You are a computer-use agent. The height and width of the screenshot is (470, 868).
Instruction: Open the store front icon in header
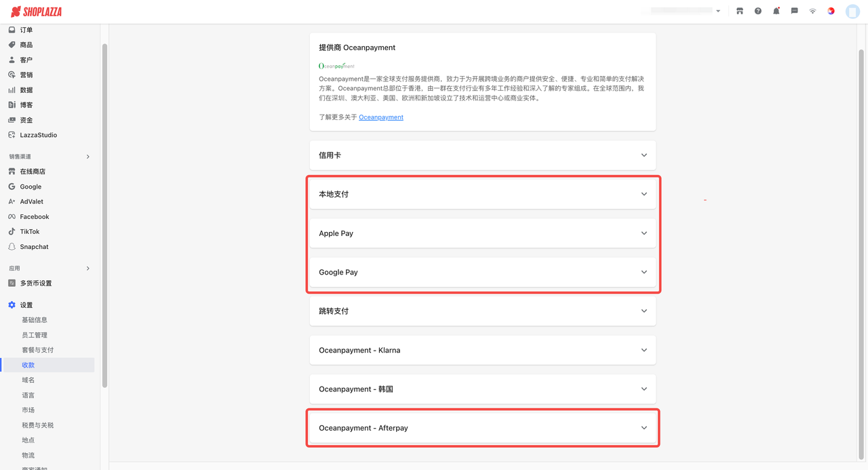pos(740,11)
